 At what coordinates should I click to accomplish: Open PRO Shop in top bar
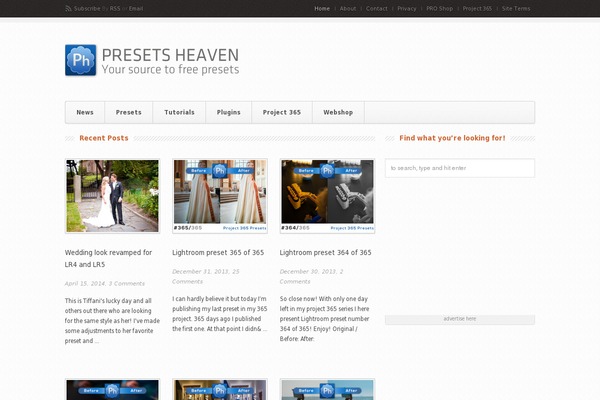tap(440, 8)
